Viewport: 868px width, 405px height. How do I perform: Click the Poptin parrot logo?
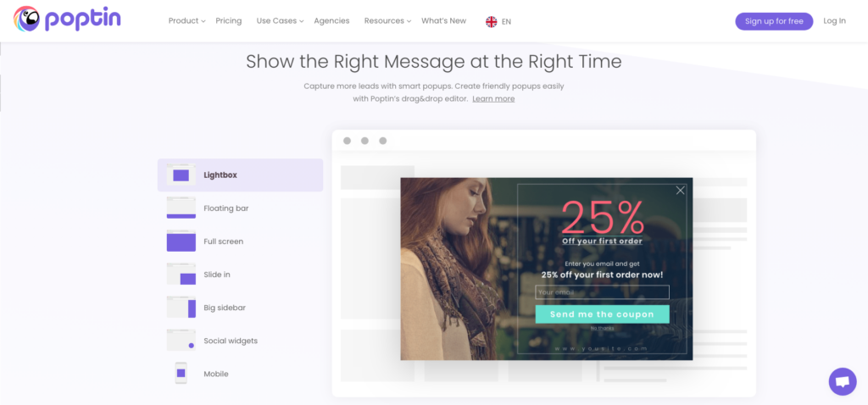[26, 19]
